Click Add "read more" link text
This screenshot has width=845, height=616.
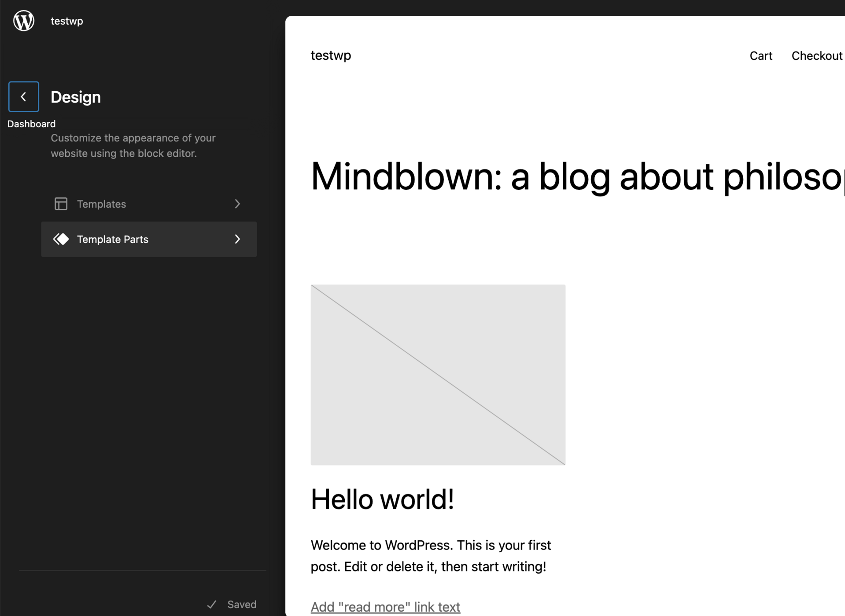tap(385, 607)
